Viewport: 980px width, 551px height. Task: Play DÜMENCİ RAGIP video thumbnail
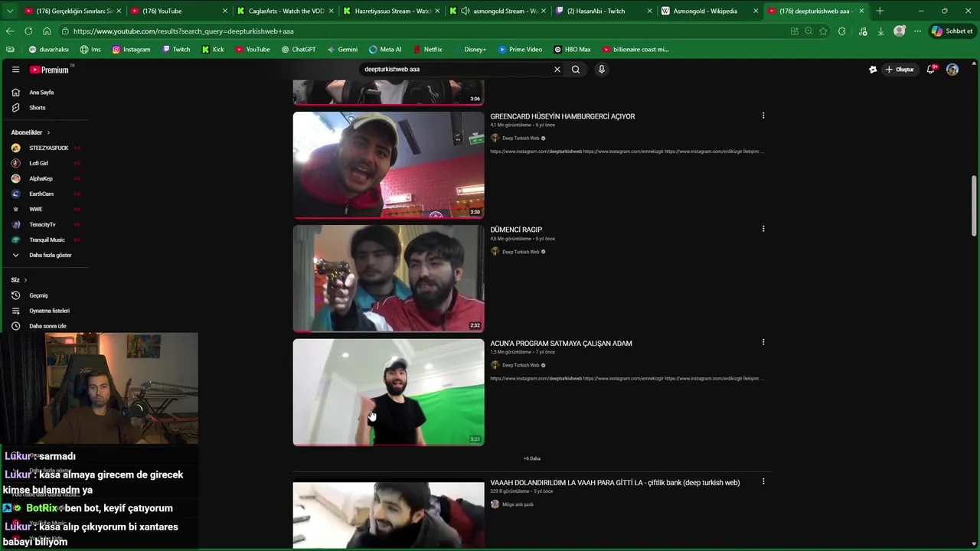(388, 279)
